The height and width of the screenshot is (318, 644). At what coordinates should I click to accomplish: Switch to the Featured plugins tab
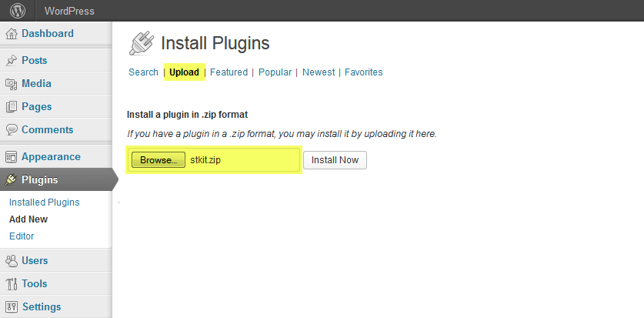point(229,72)
